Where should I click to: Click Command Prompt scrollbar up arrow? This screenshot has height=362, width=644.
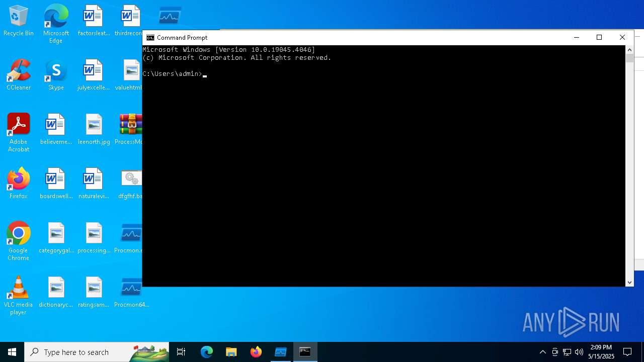pyautogui.click(x=629, y=49)
